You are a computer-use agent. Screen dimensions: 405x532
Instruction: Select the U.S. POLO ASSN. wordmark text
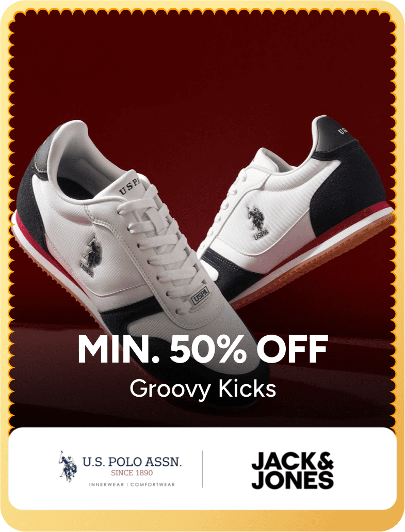[x=132, y=462]
